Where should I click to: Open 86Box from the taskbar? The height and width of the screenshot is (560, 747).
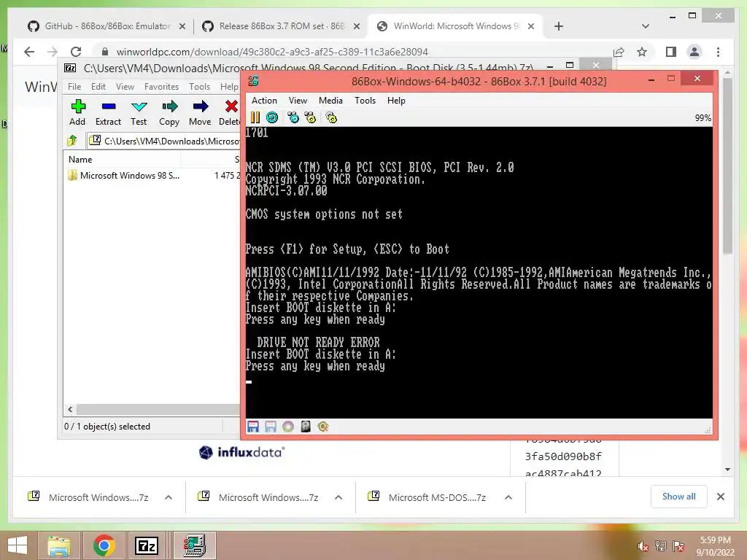pos(194,545)
